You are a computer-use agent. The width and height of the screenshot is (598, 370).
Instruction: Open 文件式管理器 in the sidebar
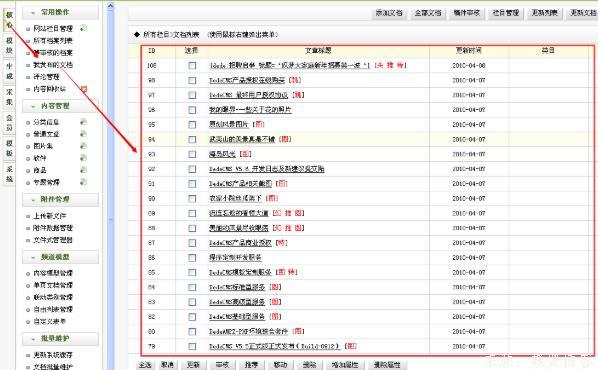click(53, 240)
